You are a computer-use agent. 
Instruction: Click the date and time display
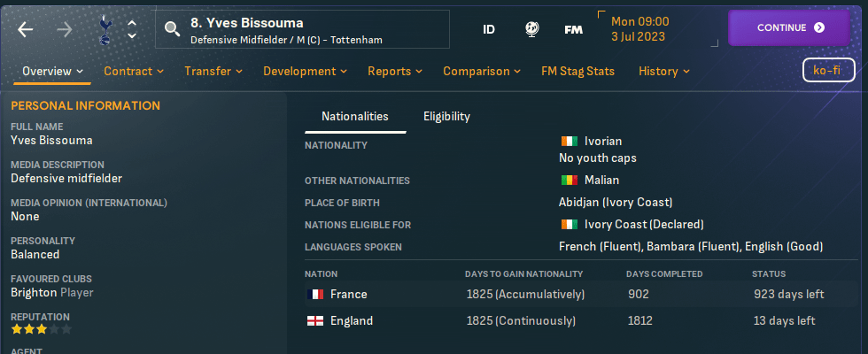(x=639, y=29)
